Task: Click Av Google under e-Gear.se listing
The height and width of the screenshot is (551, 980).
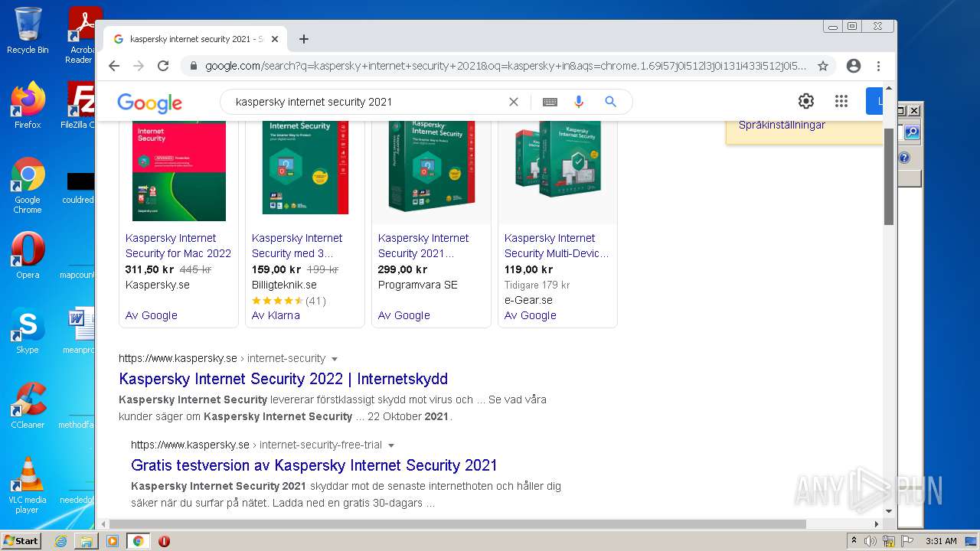Action: pos(530,315)
